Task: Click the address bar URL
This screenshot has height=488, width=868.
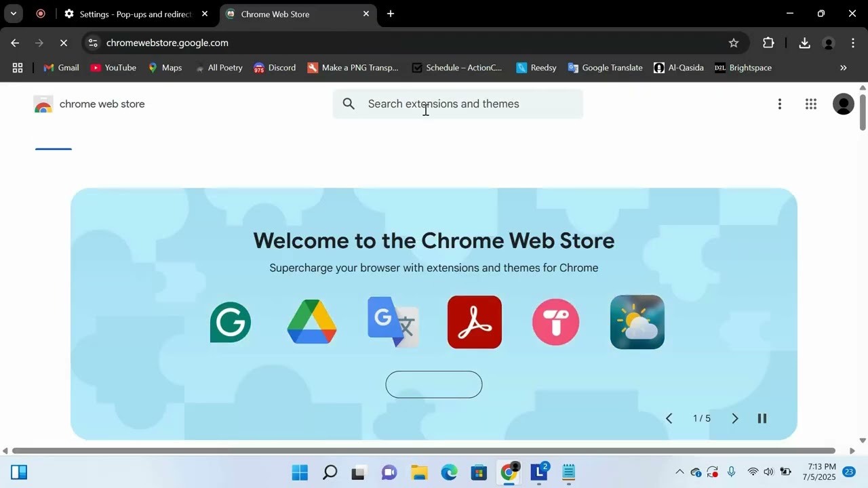Action: (167, 43)
